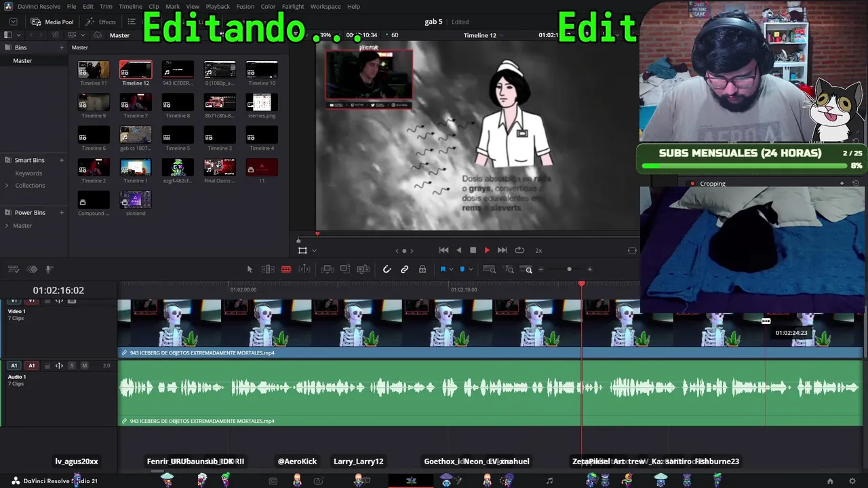Add a blue marker on the timeline
868x488 pixels.
pyautogui.click(x=462, y=270)
